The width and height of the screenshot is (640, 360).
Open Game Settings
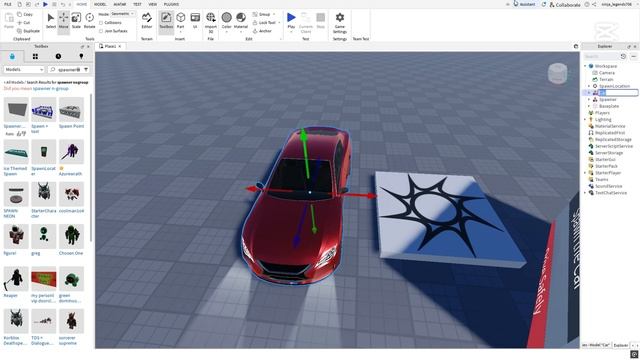click(x=340, y=22)
